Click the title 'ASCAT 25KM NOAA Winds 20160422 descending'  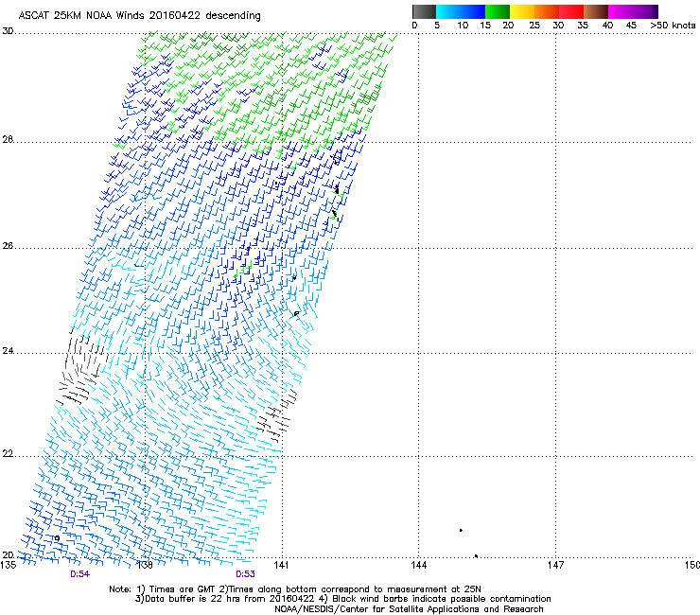(139, 16)
